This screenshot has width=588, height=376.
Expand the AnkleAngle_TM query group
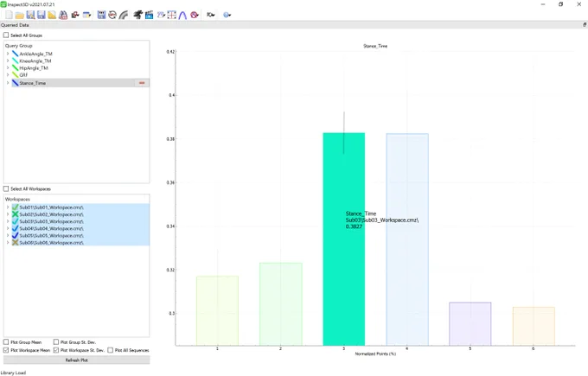(8, 54)
